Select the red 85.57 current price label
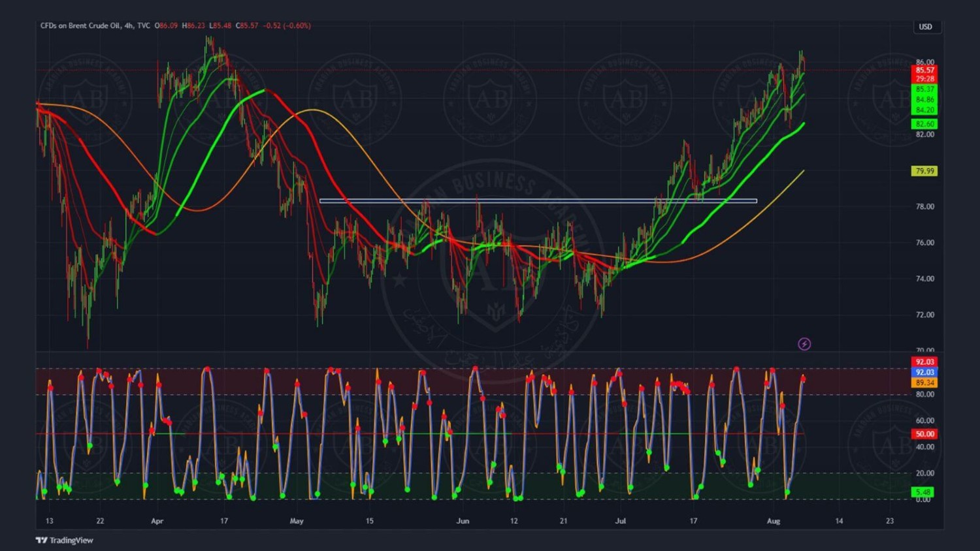Image resolution: width=980 pixels, height=551 pixels. 924,70
